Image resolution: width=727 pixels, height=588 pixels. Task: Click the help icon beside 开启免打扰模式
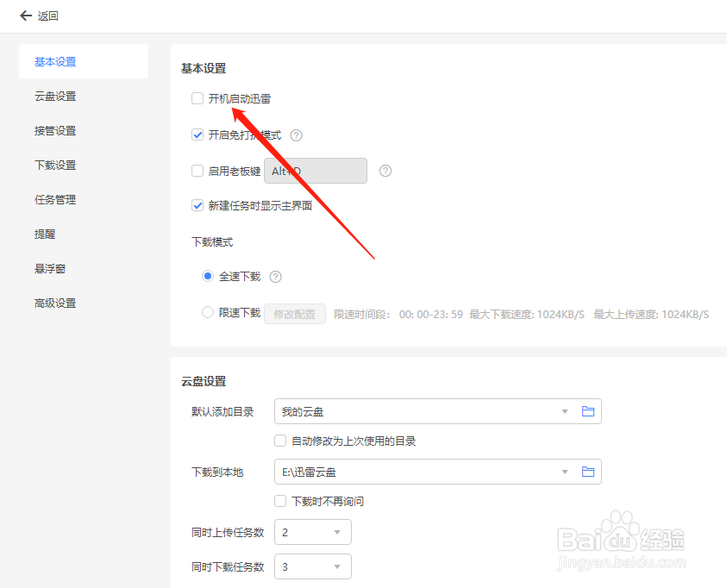tap(295, 134)
